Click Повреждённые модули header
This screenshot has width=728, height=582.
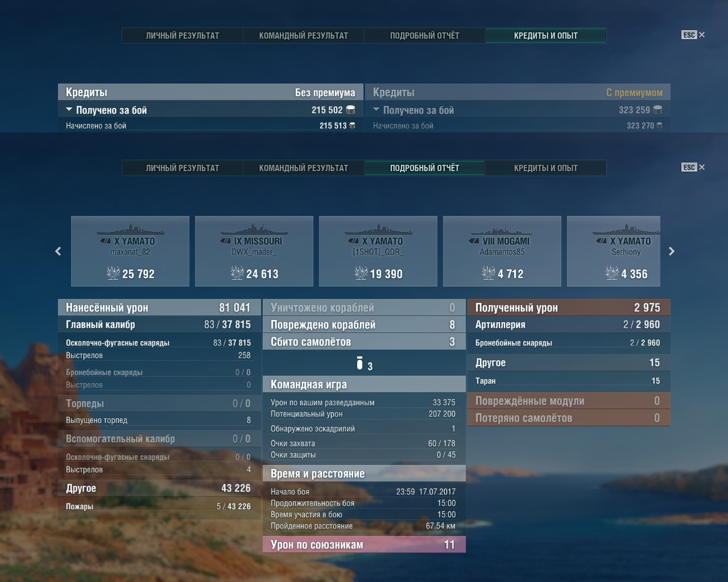(x=569, y=401)
